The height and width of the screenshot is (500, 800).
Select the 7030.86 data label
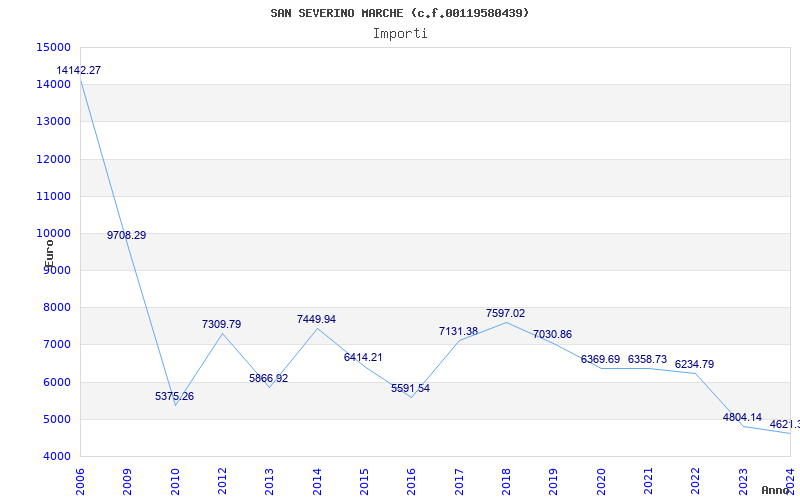coord(552,335)
